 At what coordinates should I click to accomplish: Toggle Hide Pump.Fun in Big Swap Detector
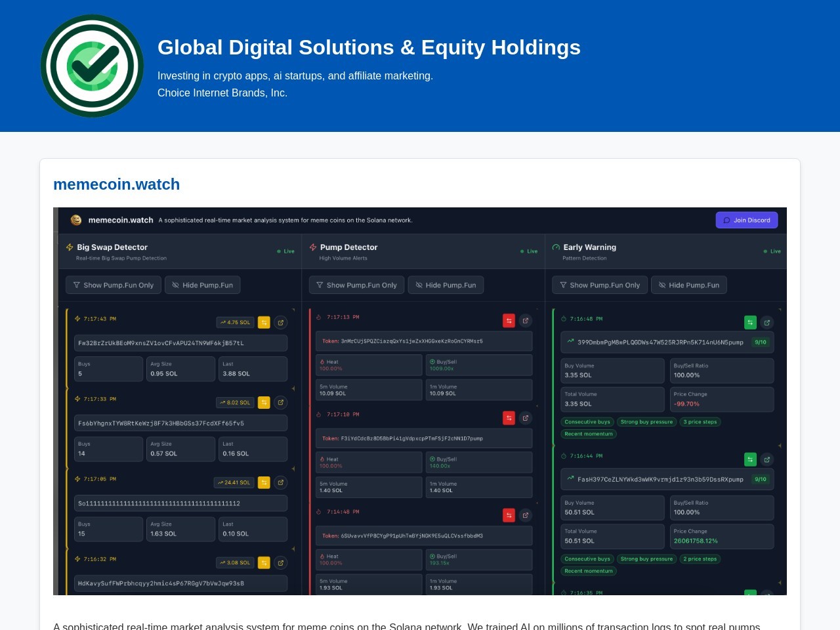[x=202, y=285]
